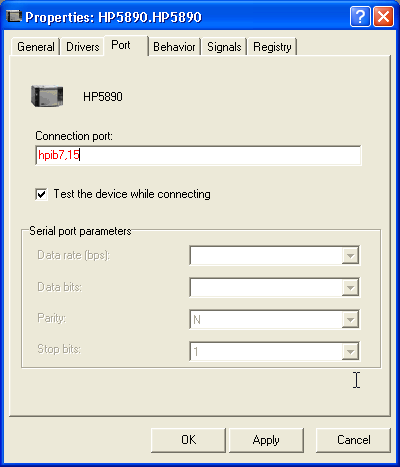
Task: Open the Stop bits dropdown arrow
Action: click(350, 351)
